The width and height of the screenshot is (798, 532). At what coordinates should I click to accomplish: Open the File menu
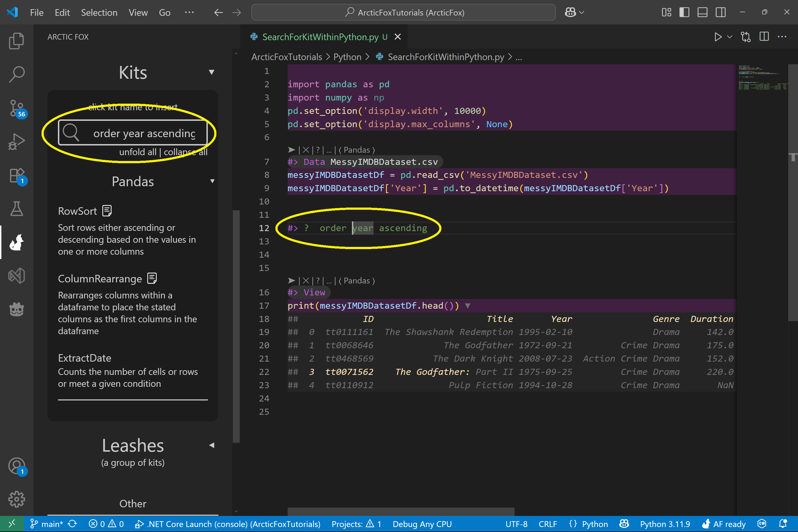click(x=37, y=12)
